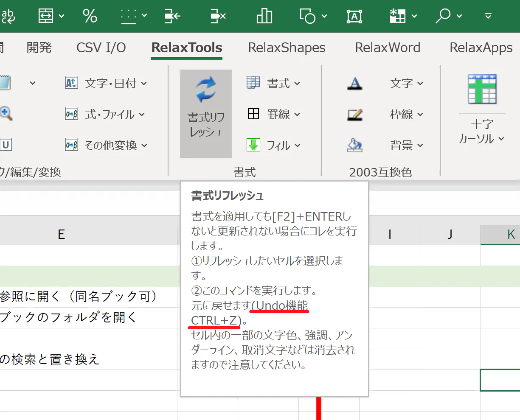Select column I header

(x=390, y=234)
